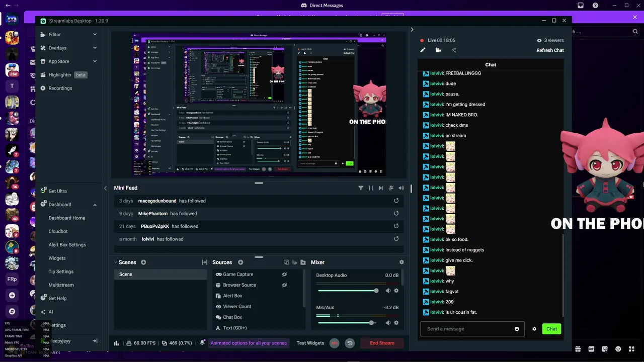The height and width of the screenshot is (362, 644).
Task: Select Chat Box source
Action: point(232,317)
